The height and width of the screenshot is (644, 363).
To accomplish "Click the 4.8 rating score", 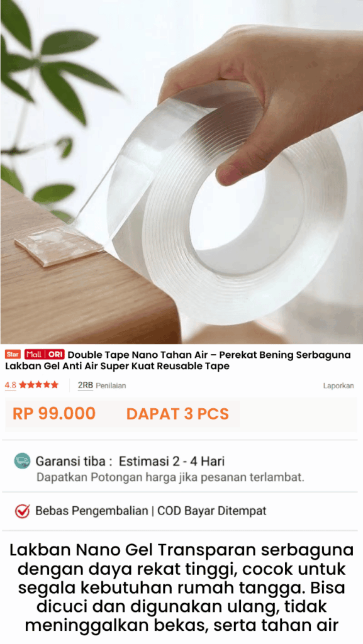I will pyautogui.click(x=10, y=386).
